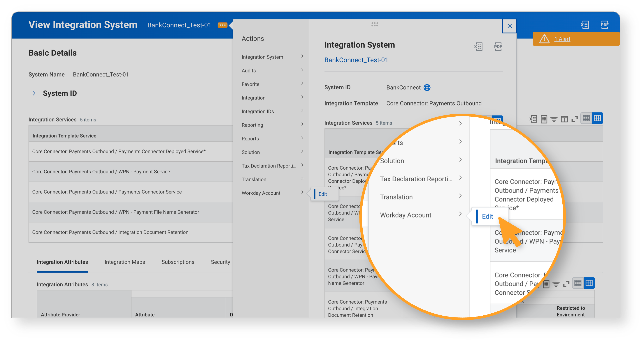
Task: Choose Edit from the Workday Account flyout
Action: 325,194
